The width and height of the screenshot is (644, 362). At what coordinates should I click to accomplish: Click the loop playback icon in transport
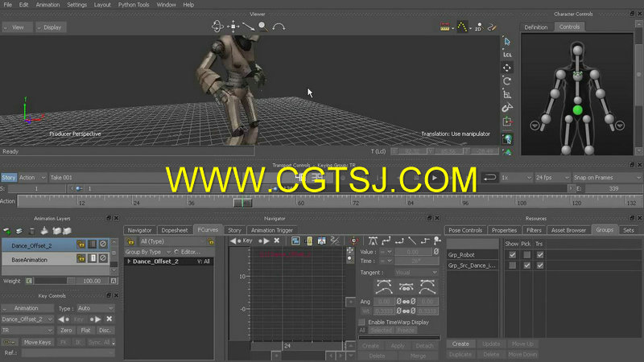(490, 178)
